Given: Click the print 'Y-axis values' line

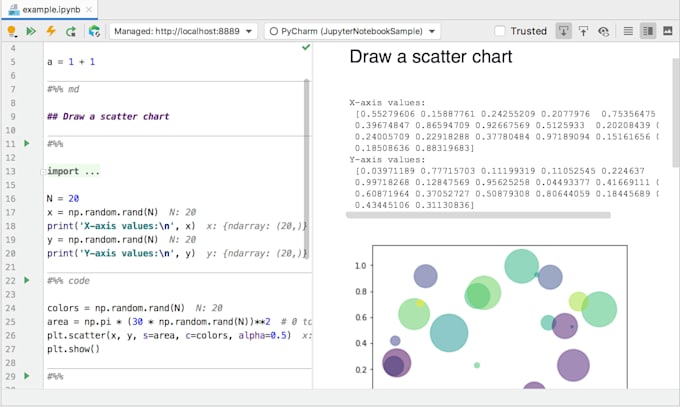Looking at the screenshot, I should (x=121, y=253).
